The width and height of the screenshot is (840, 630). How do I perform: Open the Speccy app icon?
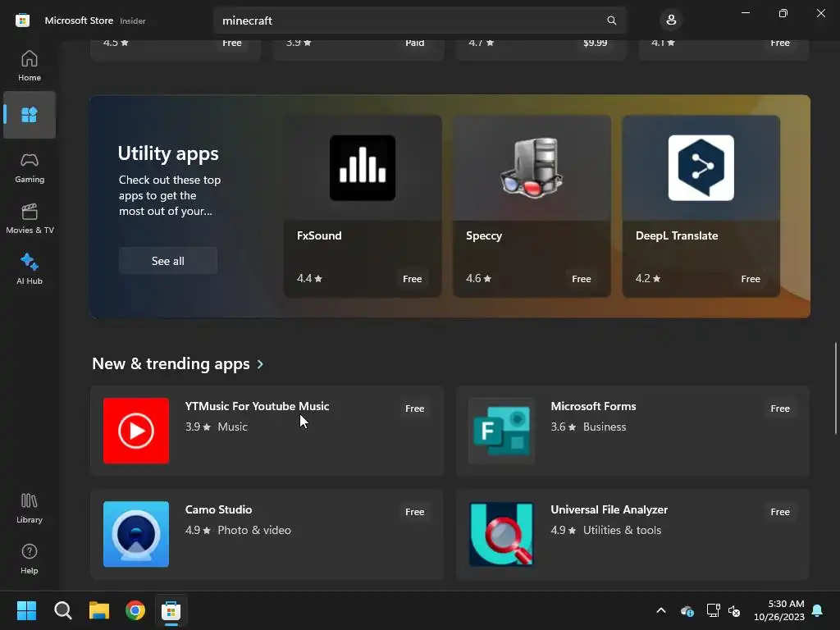click(x=532, y=167)
